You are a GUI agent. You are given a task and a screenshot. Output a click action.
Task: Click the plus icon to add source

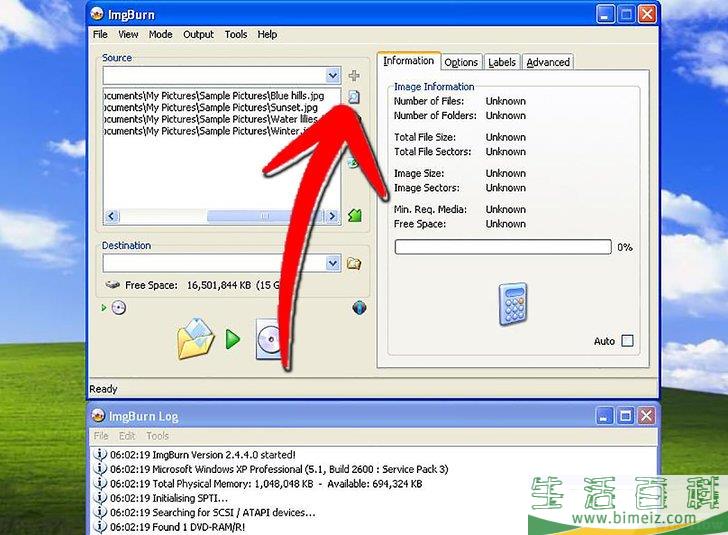coord(354,75)
